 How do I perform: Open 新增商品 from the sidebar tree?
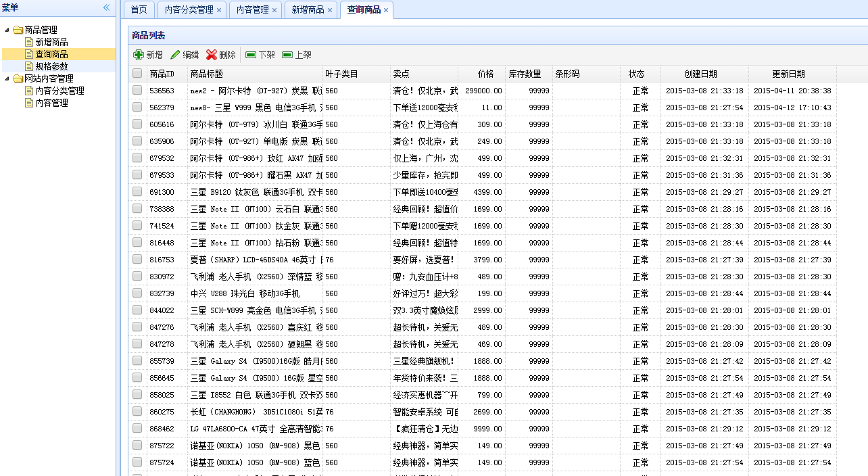51,42
